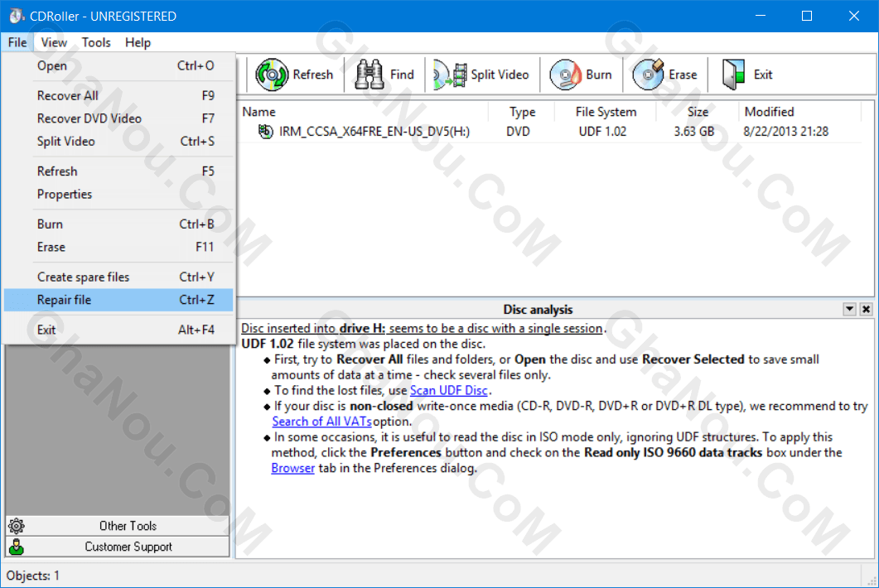Follow the Scan UDF Disc link
The height and width of the screenshot is (588, 879).
coord(448,391)
